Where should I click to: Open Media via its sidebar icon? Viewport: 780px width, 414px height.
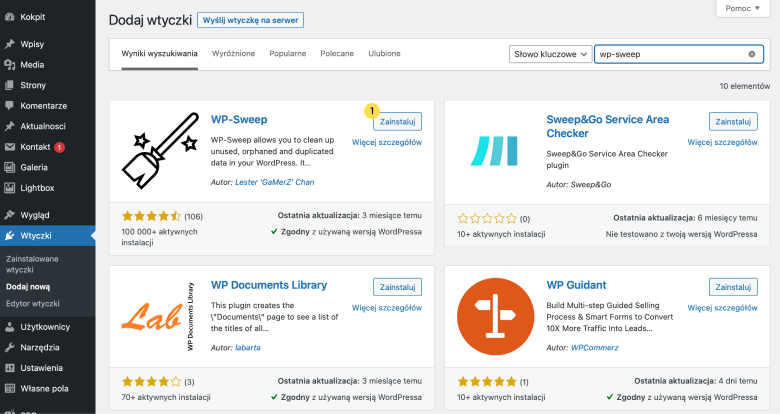[9, 64]
